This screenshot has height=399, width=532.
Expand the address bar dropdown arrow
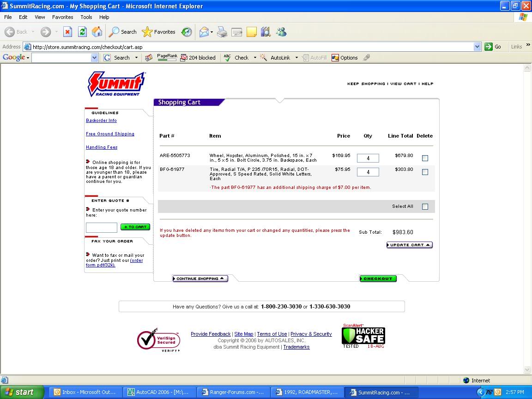tap(477, 47)
